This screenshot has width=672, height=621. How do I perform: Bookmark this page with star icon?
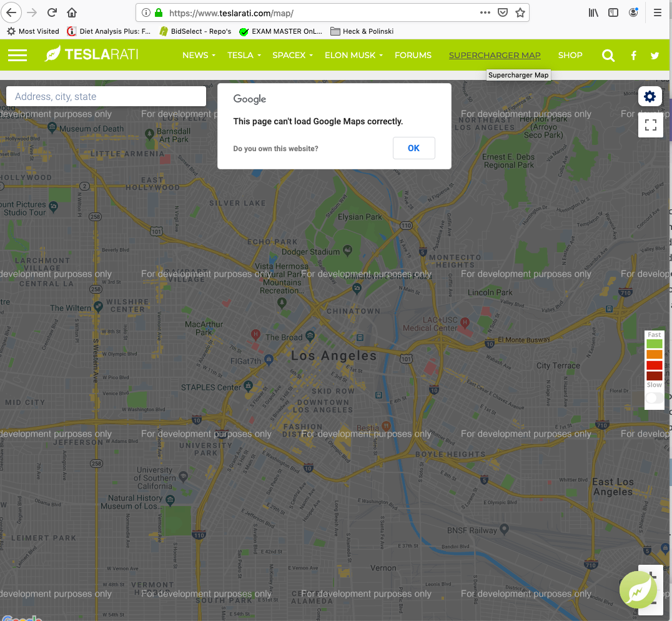520,13
